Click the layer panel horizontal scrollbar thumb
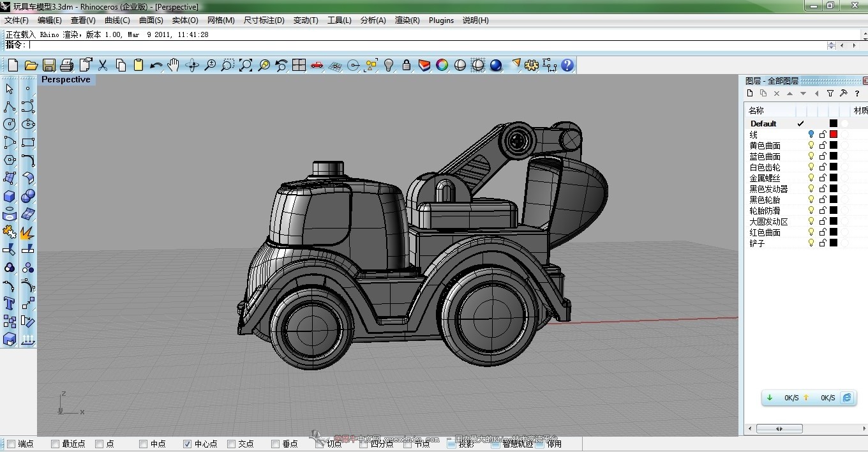 (x=779, y=429)
